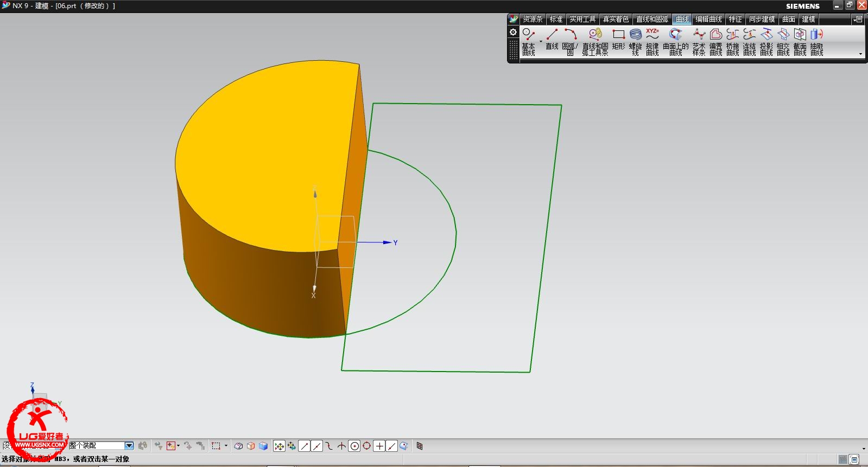Select the 偏置曲线 (Offset Curve) tool
Screen dimensions: 868x467
click(x=716, y=42)
